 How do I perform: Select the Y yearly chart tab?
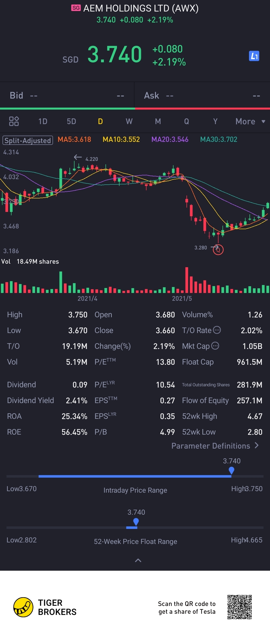click(215, 121)
